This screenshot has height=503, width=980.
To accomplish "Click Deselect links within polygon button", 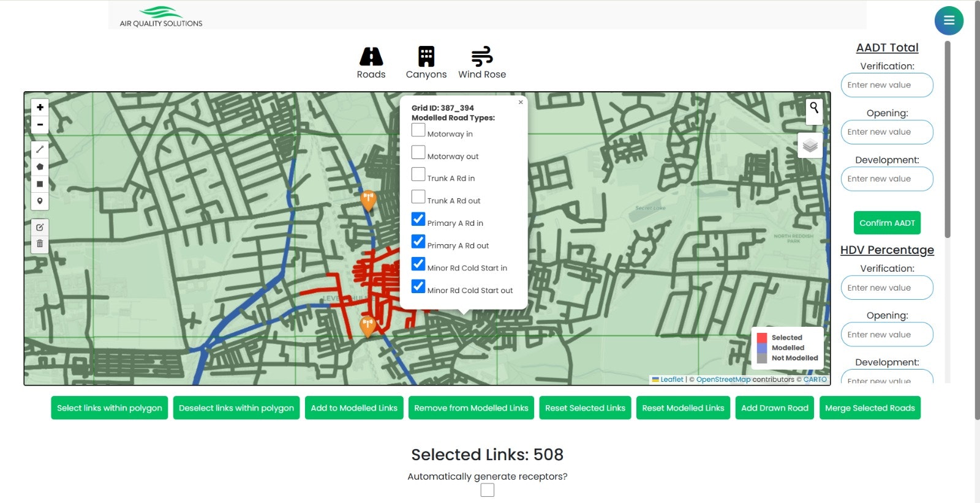I will tap(236, 408).
